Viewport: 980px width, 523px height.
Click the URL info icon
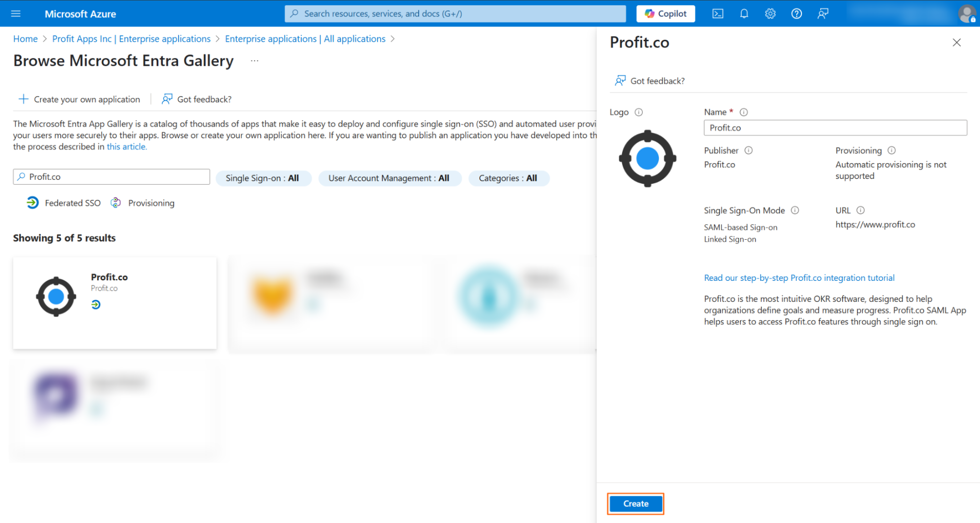(x=860, y=210)
